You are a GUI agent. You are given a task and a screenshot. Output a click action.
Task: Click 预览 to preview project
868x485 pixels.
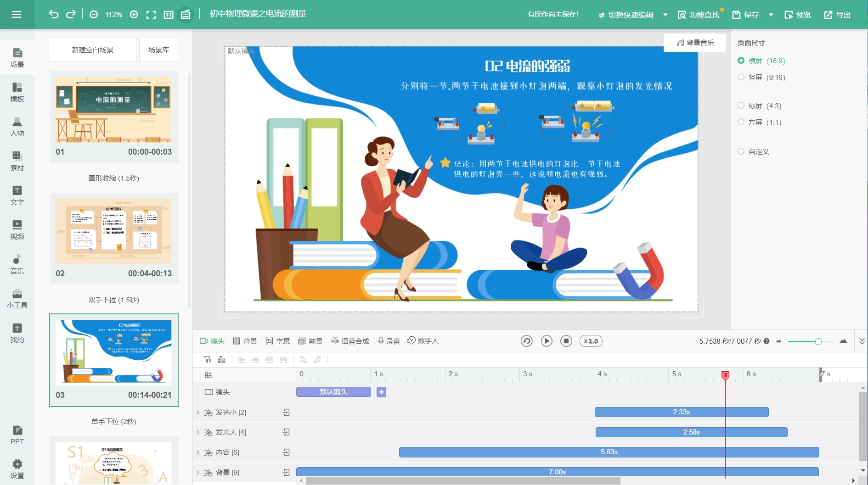[x=798, y=15]
